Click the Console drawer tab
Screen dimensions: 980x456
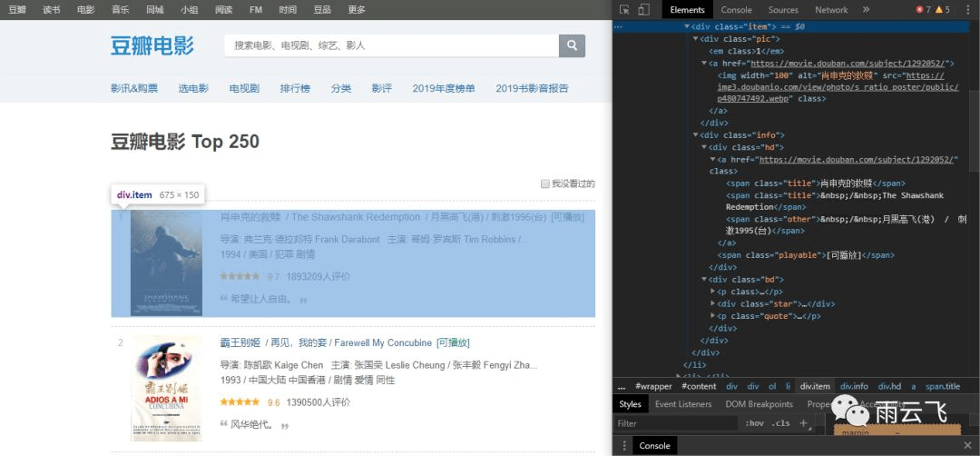(654, 445)
